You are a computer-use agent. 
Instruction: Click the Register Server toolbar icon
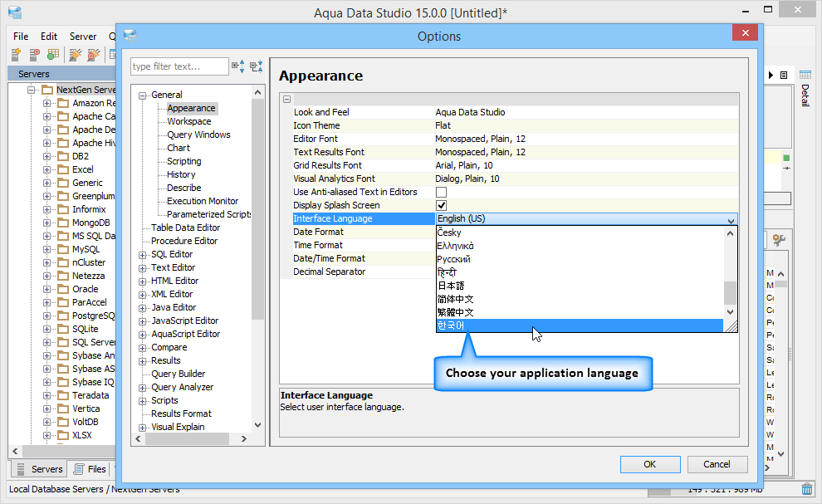(x=16, y=54)
